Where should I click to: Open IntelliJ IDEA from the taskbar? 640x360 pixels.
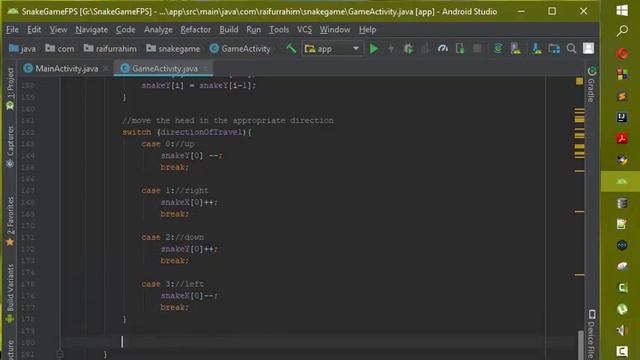coord(622,118)
